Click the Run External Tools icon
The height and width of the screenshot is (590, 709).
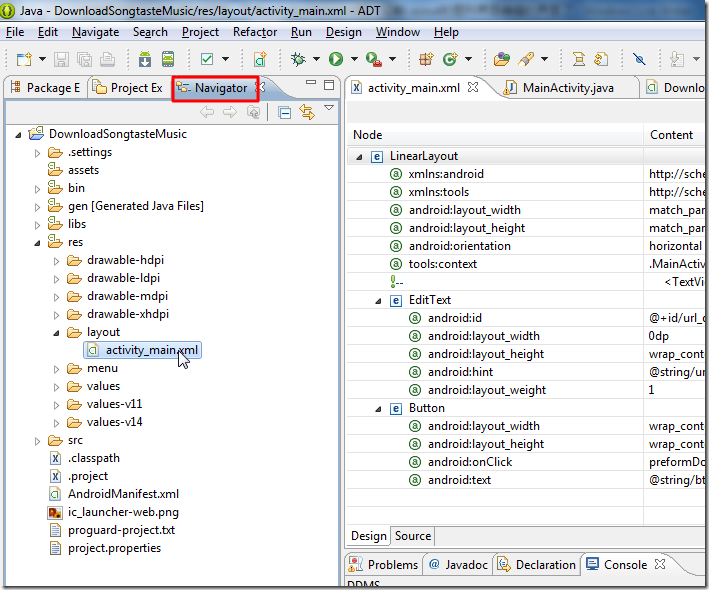tap(374, 59)
